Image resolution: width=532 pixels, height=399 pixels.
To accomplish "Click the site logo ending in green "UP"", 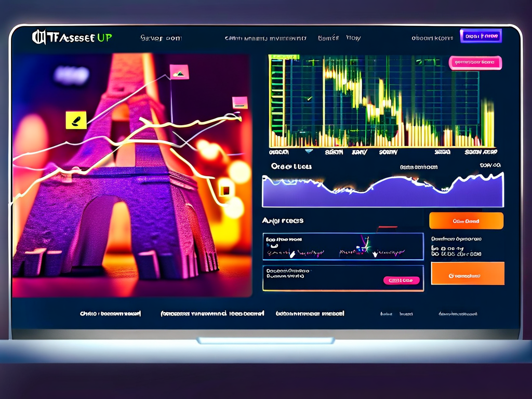I will pyautogui.click(x=72, y=37).
